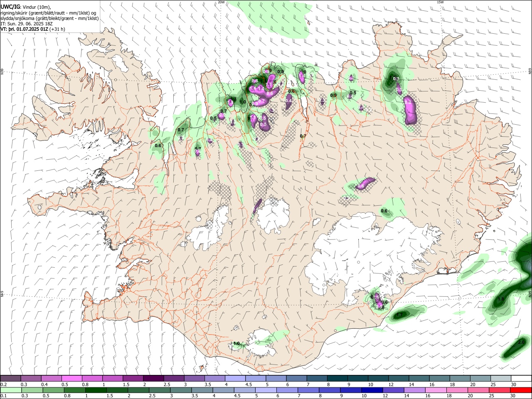Click the 2.0 precipitation value offshore
Screen dimensions: 532x399
[x=521, y=342]
